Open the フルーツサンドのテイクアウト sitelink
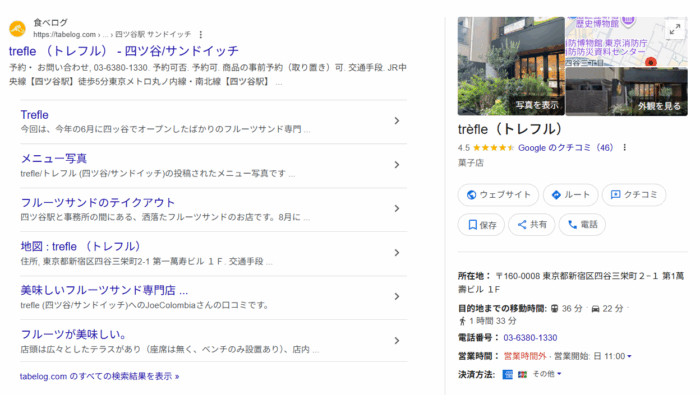Image resolution: width=700 pixels, height=395 pixels. (x=98, y=202)
